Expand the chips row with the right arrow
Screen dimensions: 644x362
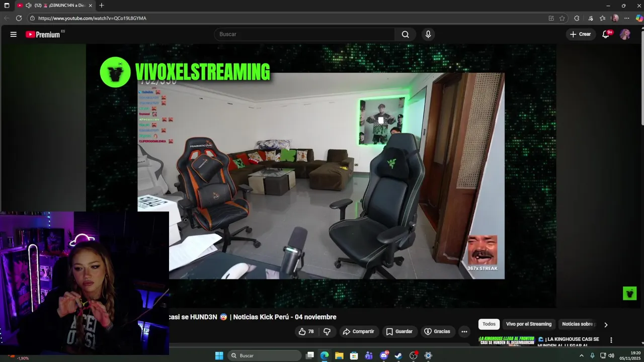coord(606,325)
